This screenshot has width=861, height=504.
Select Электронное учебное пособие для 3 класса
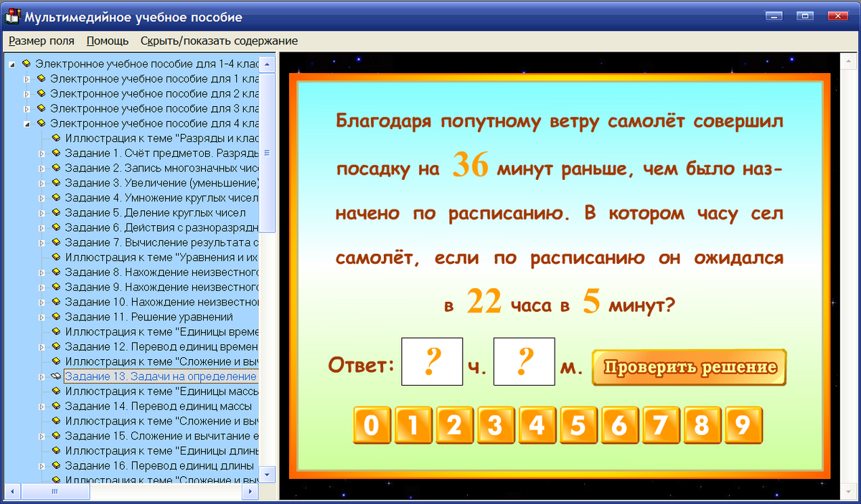point(154,109)
